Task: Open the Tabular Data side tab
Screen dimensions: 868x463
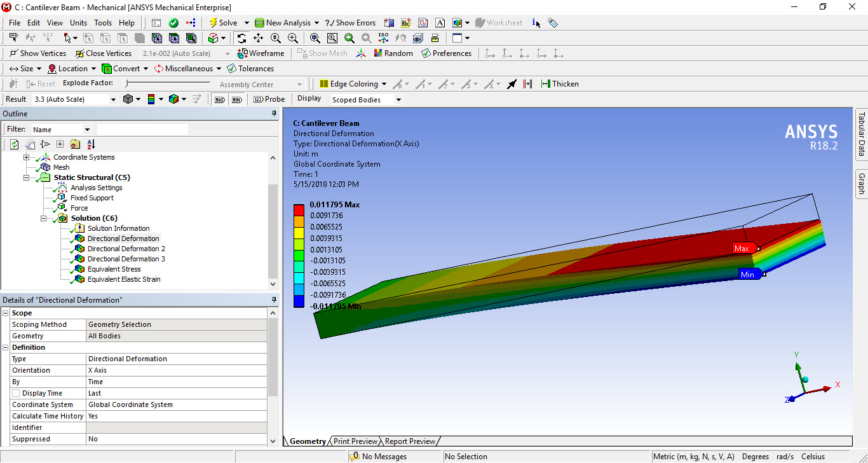Action: tap(862, 134)
